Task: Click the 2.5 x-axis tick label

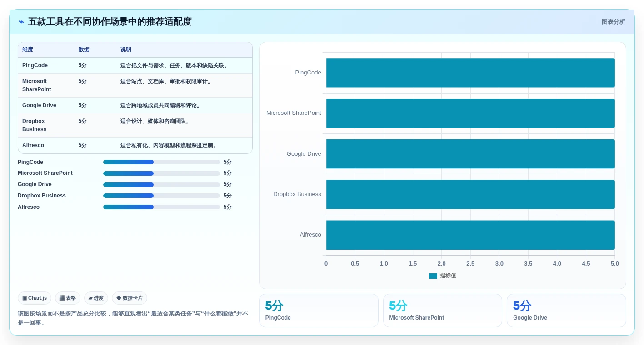Action: pos(470,264)
